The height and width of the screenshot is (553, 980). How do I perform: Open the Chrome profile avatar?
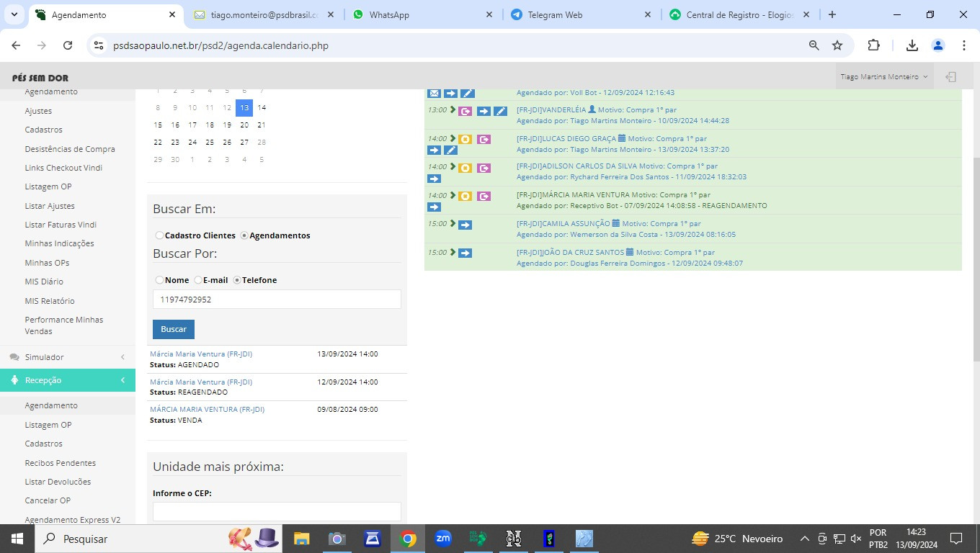[x=938, y=45]
